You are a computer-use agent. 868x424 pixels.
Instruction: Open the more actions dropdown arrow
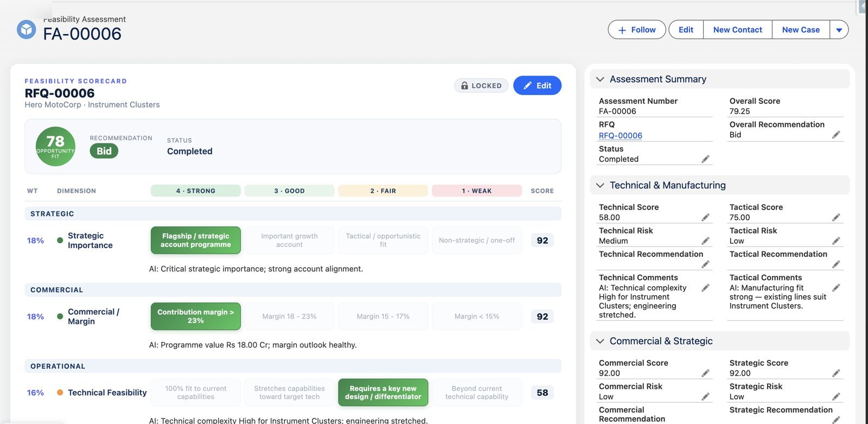coord(839,30)
